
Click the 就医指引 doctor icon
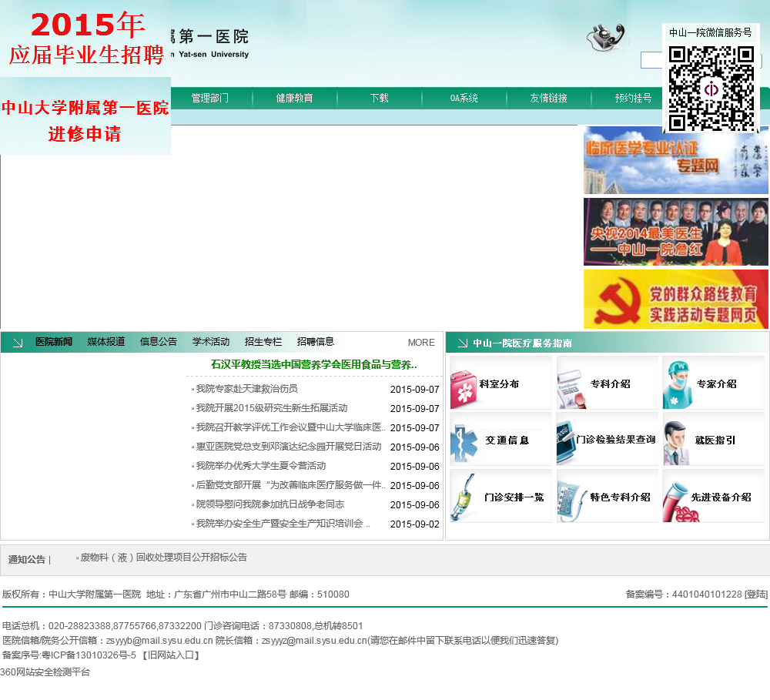tap(677, 443)
